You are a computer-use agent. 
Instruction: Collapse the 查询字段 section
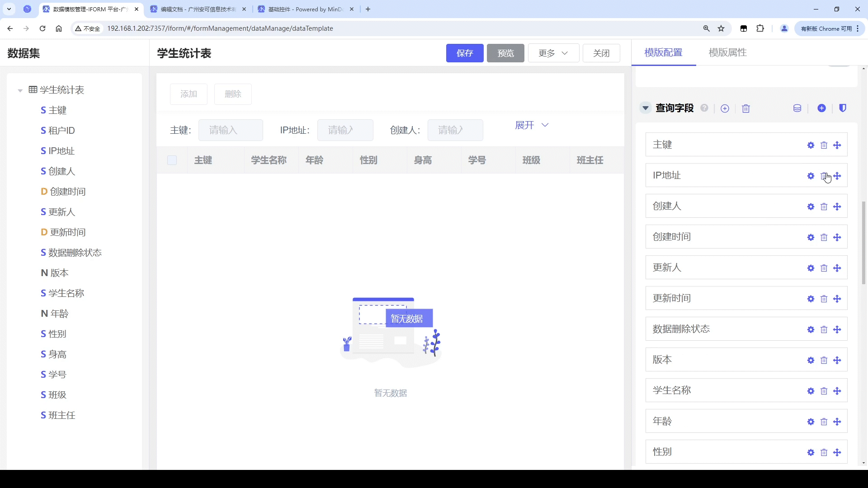646,108
